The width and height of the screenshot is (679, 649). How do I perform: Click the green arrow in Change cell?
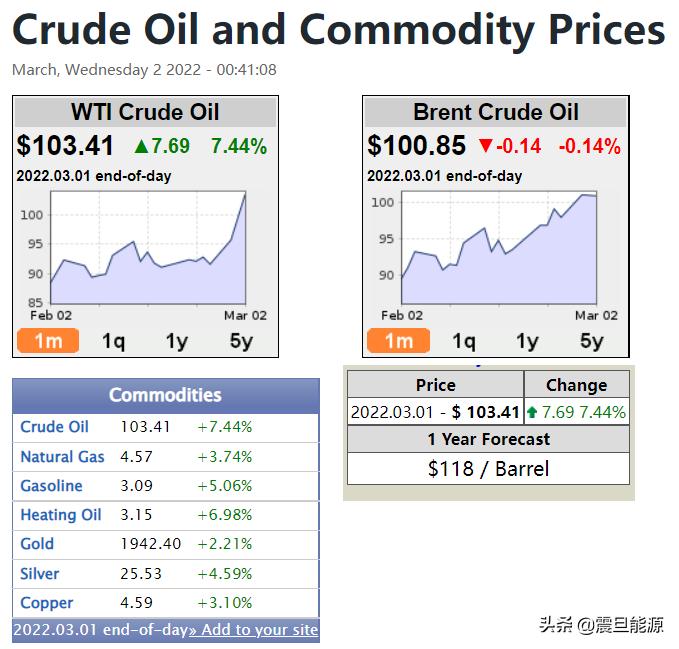(x=532, y=412)
